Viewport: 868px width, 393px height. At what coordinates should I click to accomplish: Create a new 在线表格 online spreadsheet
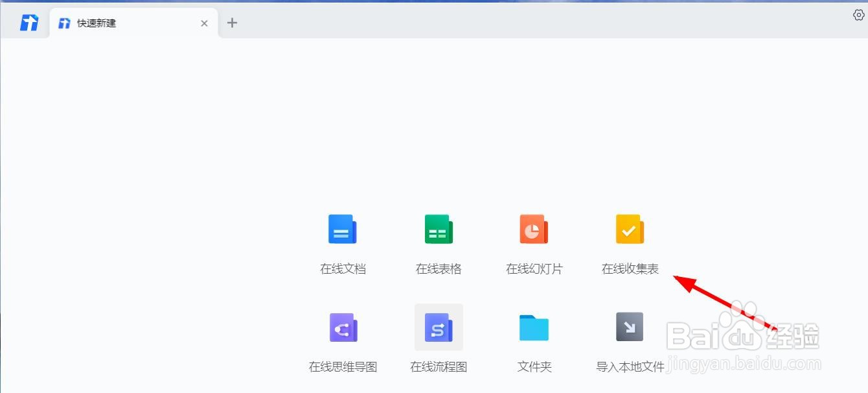438,243
